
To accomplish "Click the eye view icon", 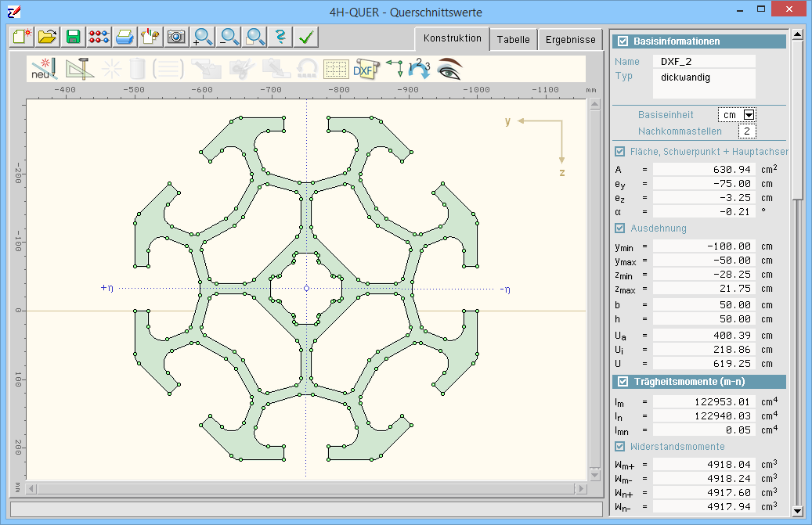I will tap(449, 69).
